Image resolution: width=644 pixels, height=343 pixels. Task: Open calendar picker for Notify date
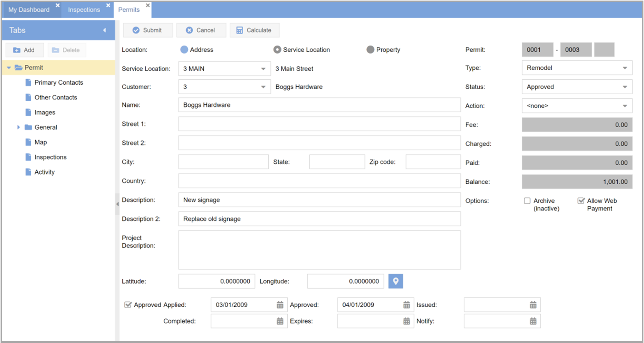[x=533, y=321]
